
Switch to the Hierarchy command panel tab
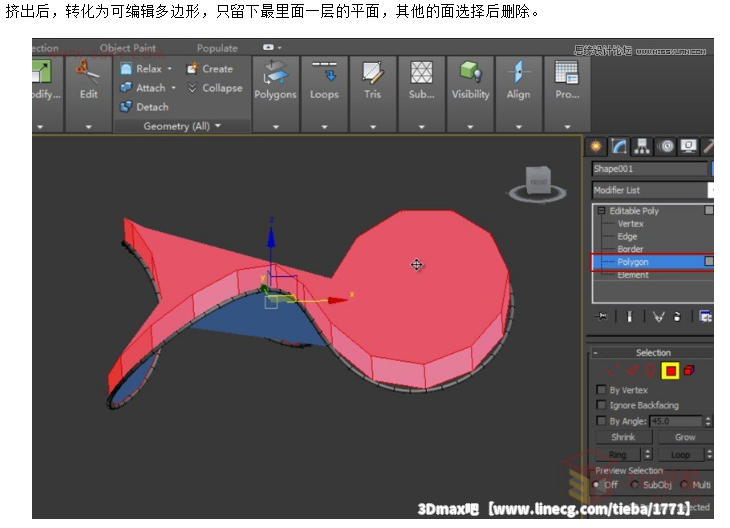pyautogui.click(x=642, y=147)
